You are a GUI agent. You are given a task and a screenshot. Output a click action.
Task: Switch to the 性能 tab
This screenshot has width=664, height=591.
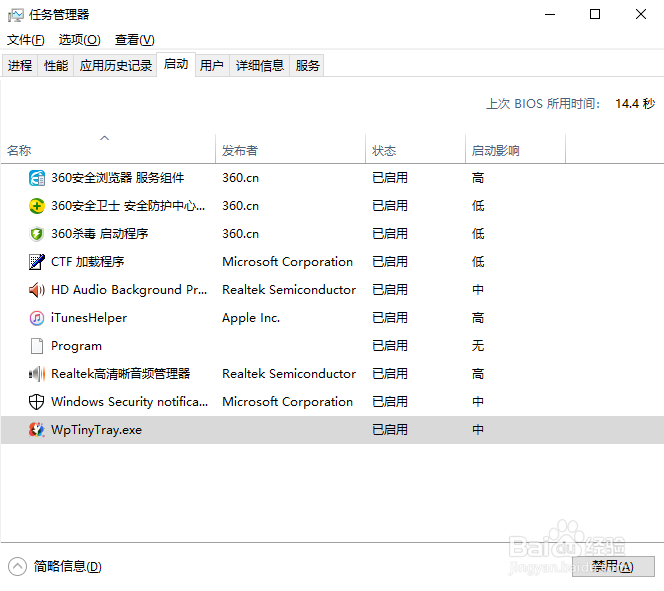tap(56, 66)
